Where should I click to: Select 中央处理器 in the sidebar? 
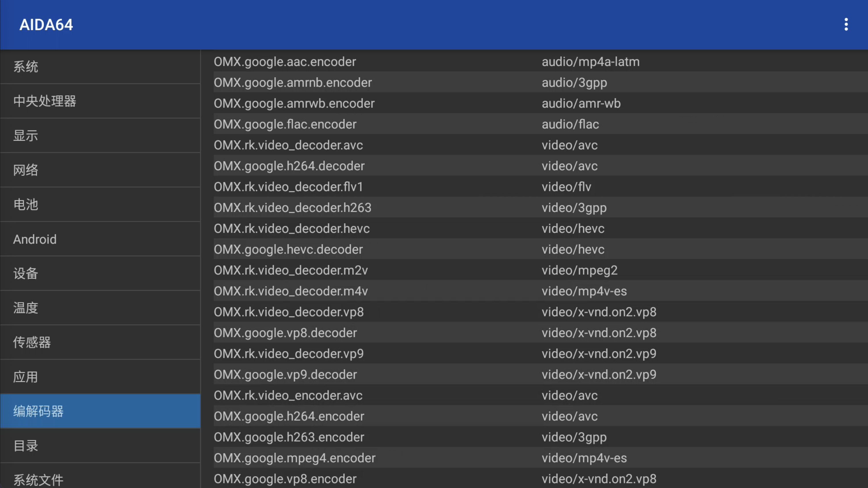click(100, 101)
